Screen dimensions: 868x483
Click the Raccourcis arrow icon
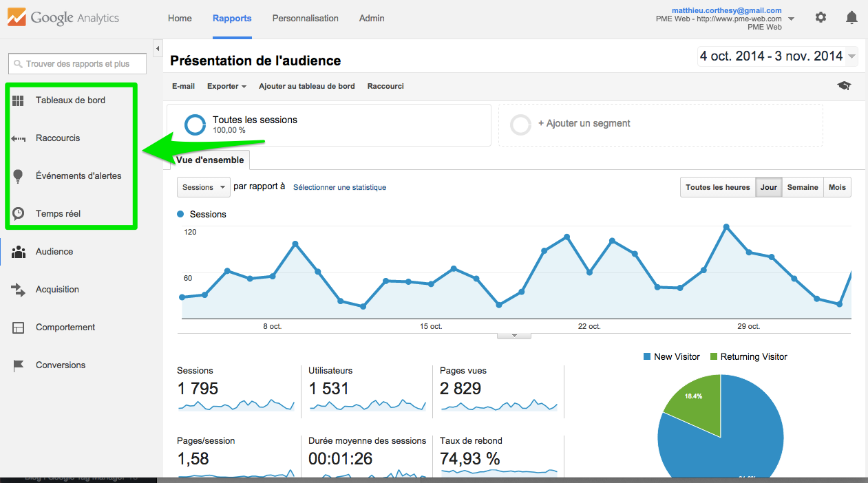coord(19,138)
